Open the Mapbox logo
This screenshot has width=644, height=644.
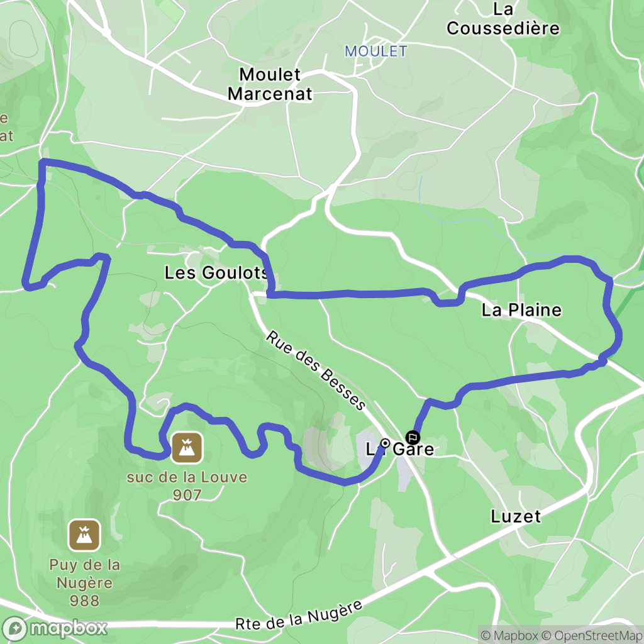coord(54,628)
